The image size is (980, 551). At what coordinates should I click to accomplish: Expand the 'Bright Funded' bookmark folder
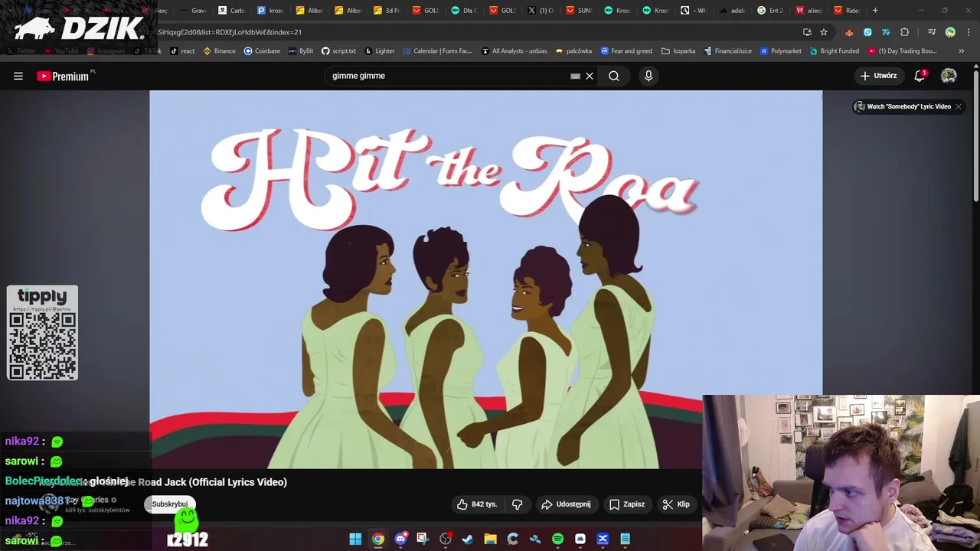834,51
